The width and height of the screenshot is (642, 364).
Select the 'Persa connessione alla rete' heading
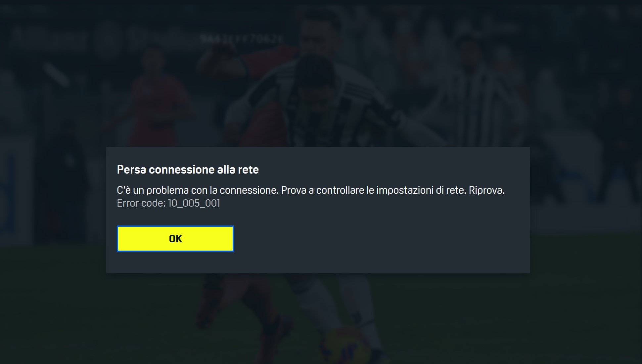point(188,170)
